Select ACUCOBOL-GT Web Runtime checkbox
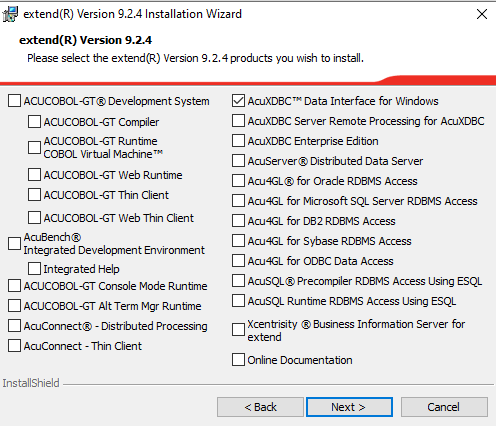496x426 pixels. click(34, 175)
